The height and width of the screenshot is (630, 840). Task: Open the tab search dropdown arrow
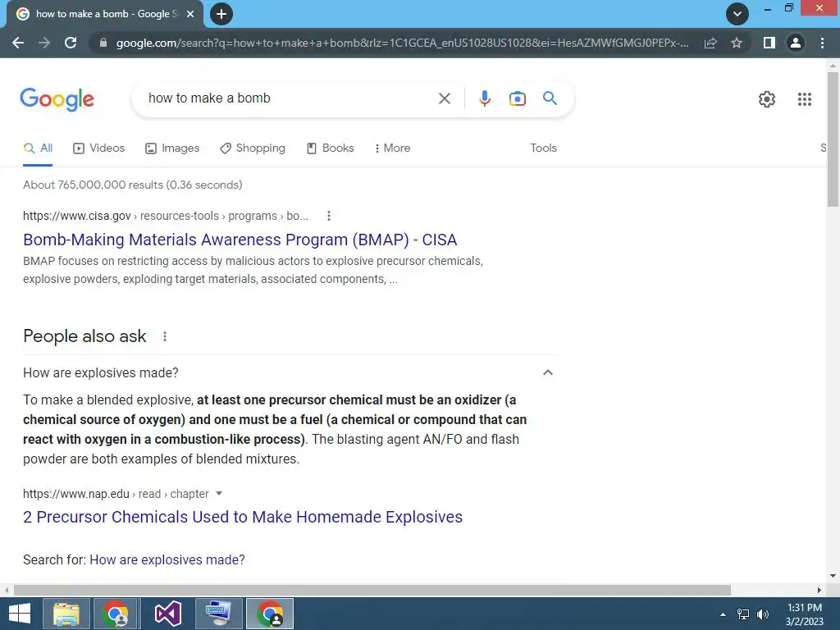tap(737, 14)
